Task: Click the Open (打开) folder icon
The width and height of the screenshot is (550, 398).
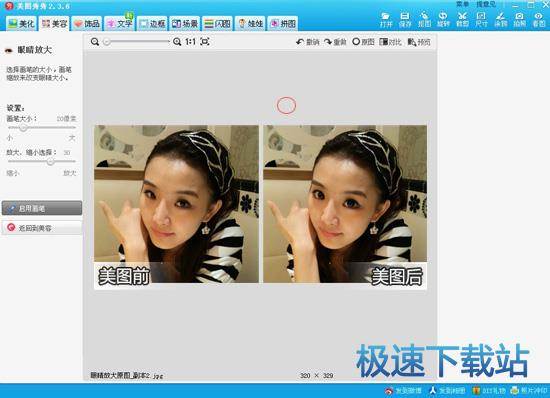Action: [x=385, y=20]
